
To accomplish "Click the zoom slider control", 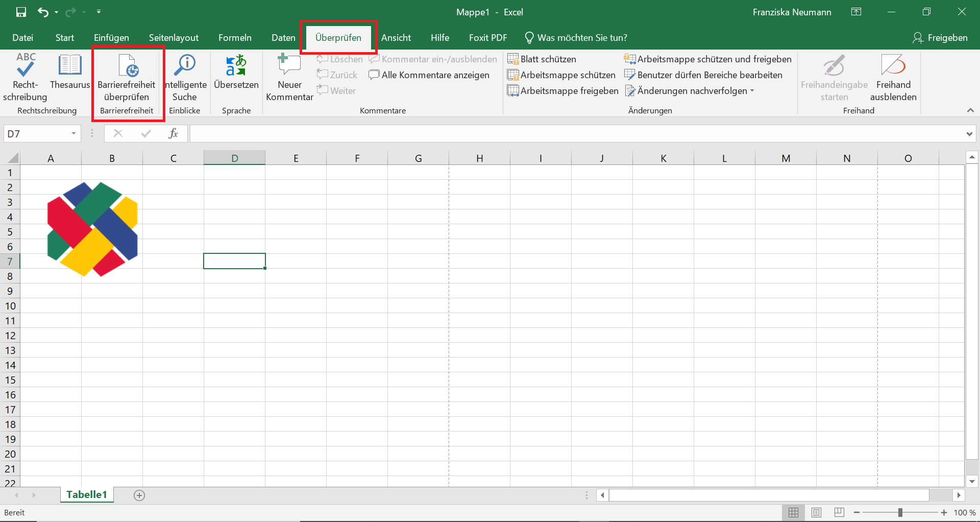I will [x=901, y=512].
